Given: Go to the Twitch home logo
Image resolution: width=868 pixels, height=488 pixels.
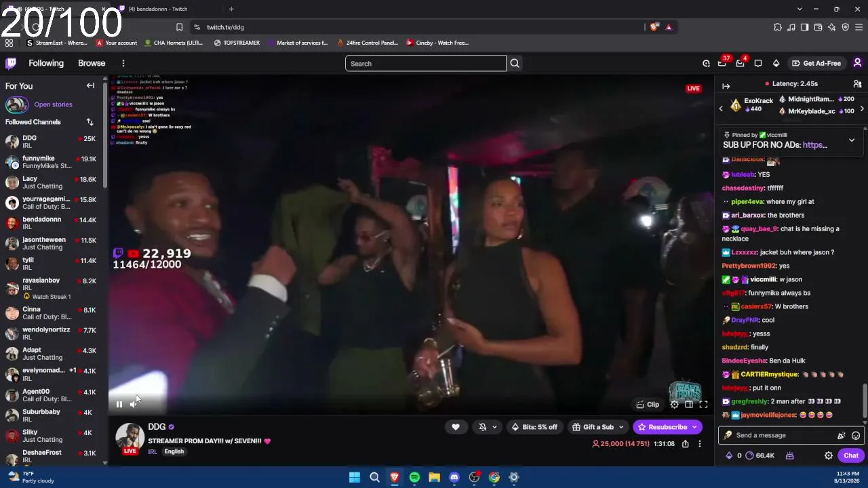Looking at the screenshot, I should (x=11, y=63).
